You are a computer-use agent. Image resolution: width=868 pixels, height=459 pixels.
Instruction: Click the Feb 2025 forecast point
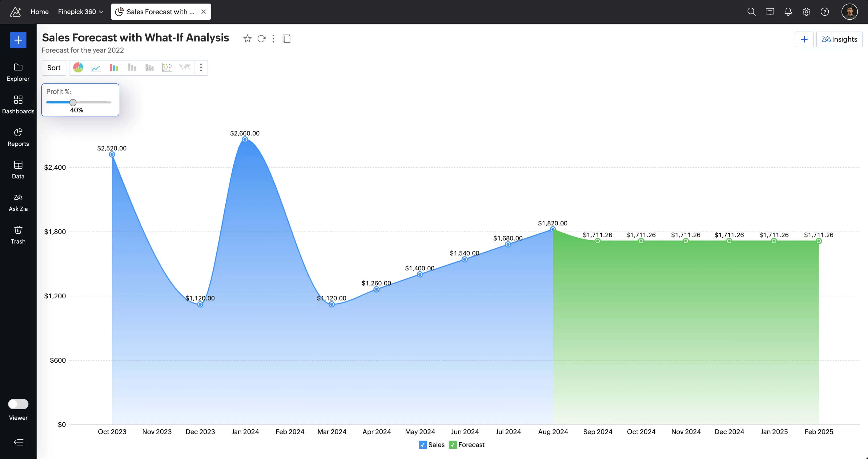pos(819,241)
